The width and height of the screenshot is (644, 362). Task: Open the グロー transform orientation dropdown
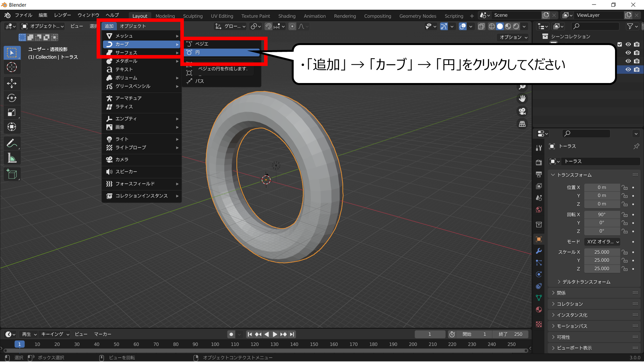(231, 26)
